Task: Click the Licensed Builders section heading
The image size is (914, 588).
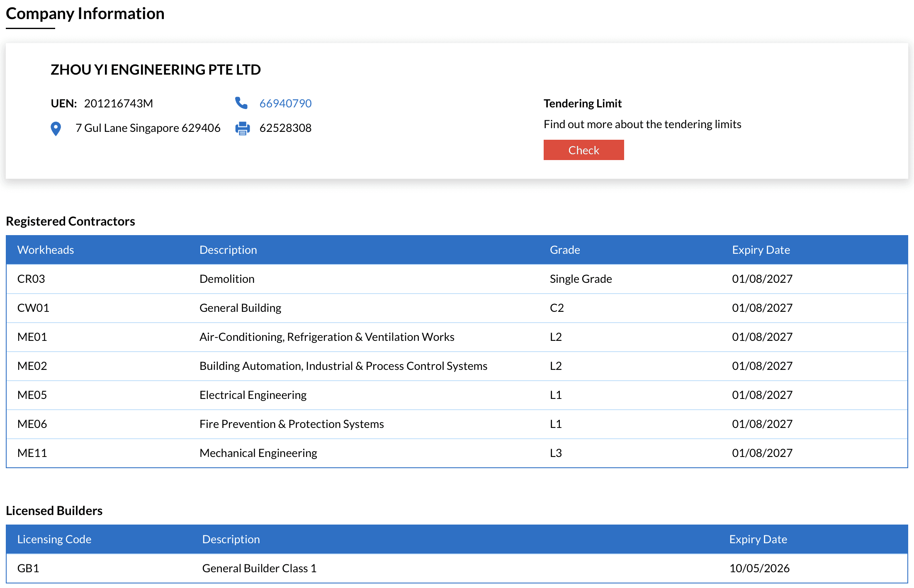Action: 54,510
